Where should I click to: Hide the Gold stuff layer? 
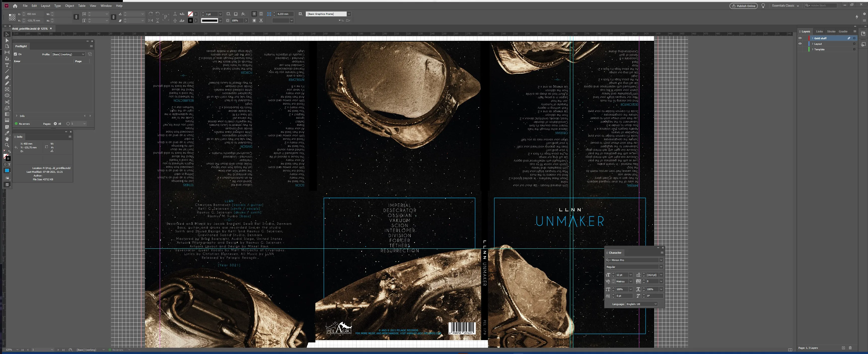point(800,38)
